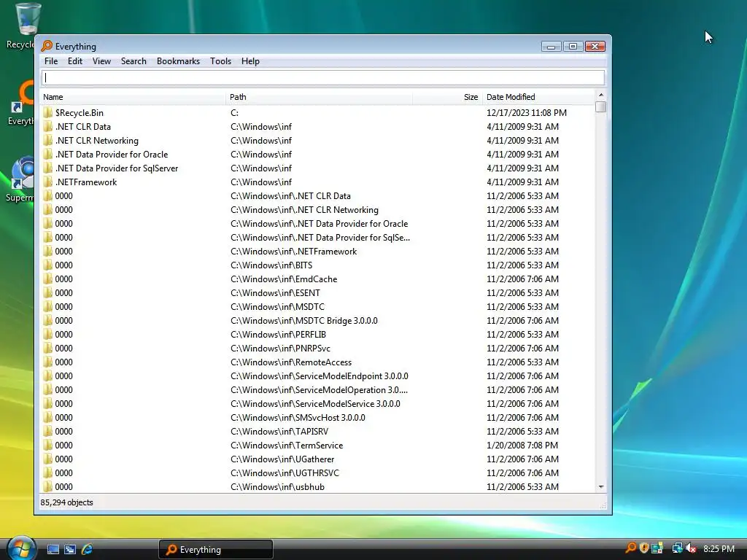Click date 1/20/2008 7:08 PM
The image size is (747, 560).
pos(522,446)
